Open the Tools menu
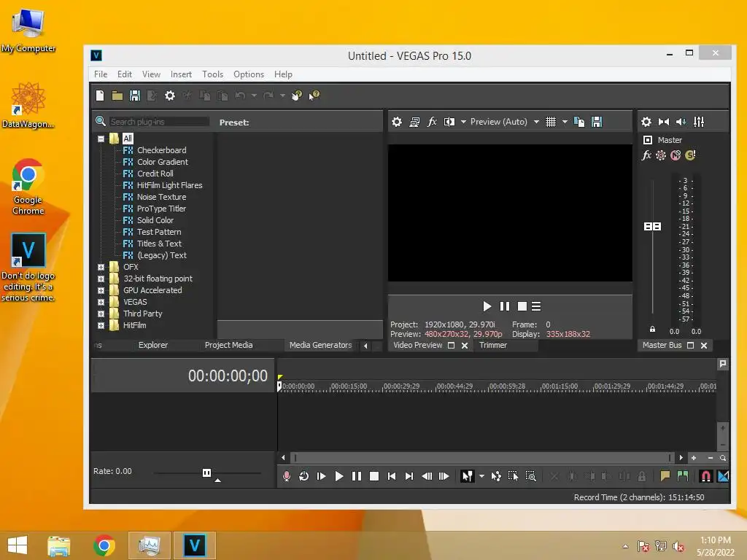The height and width of the screenshot is (560, 747). click(212, 74)
